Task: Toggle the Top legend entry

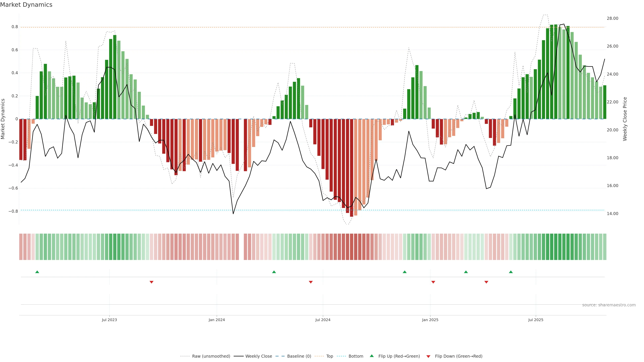Action: 330,356
